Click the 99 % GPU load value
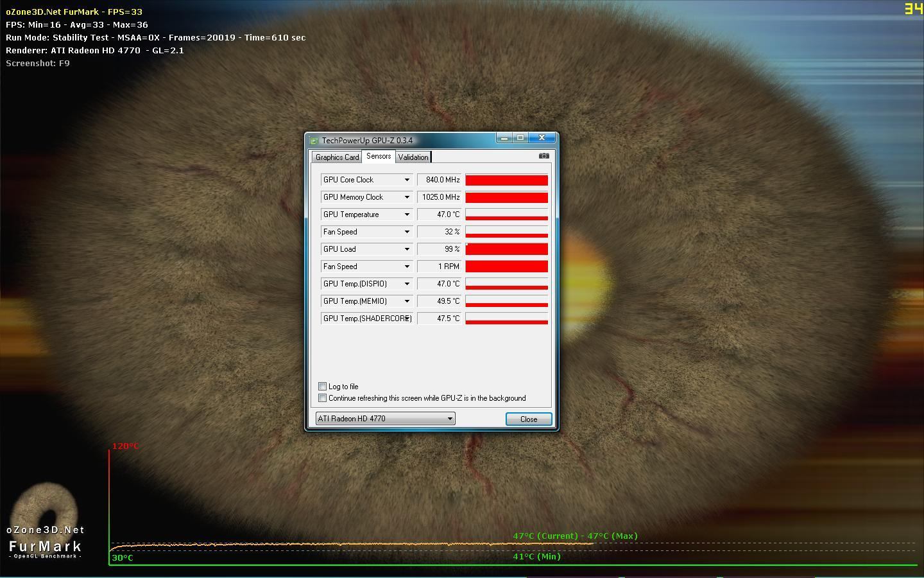Screen dimensions: 924x578 (440, 249)
